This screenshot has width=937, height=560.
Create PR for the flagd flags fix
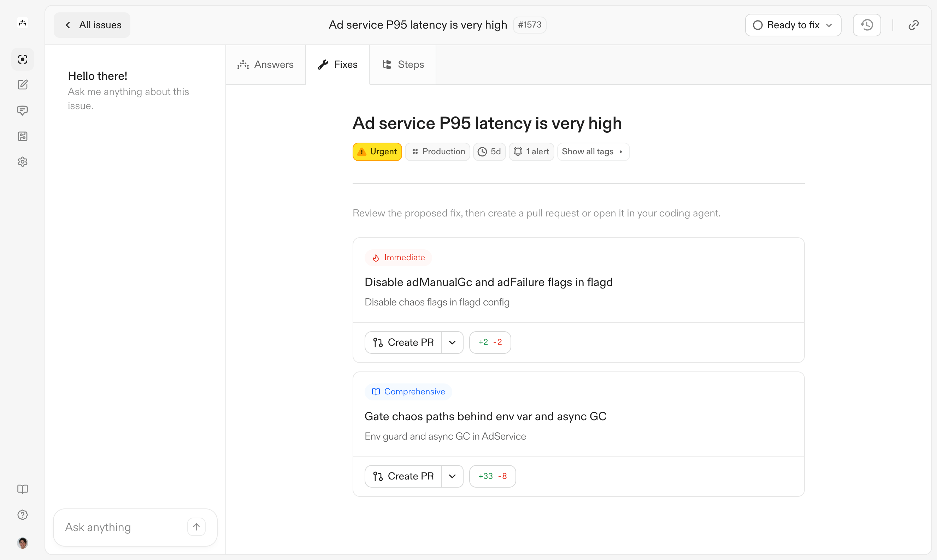(x=403, y=342)
